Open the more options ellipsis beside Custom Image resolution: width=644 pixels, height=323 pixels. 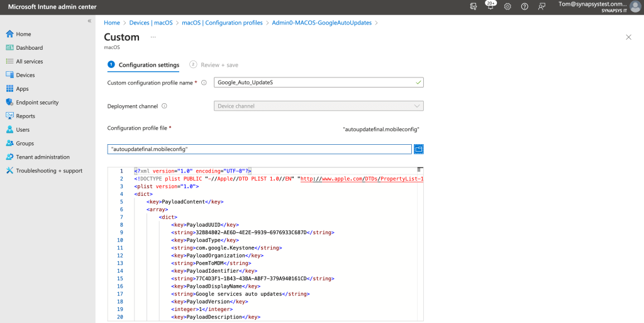(153, 37)
